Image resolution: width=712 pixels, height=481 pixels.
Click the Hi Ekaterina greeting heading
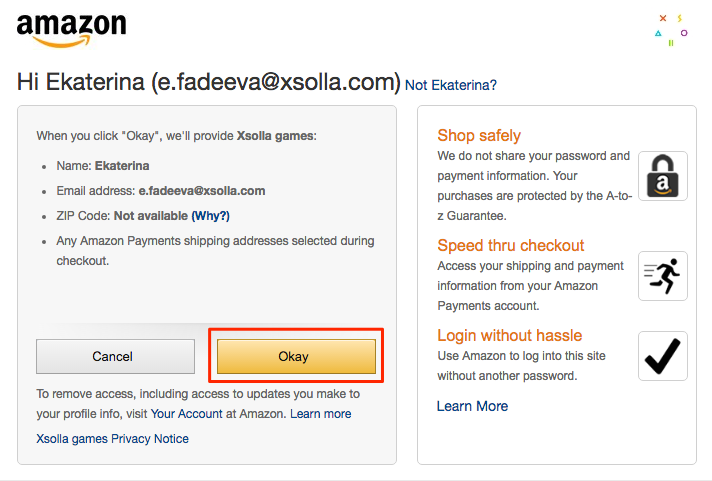[208, 83]
